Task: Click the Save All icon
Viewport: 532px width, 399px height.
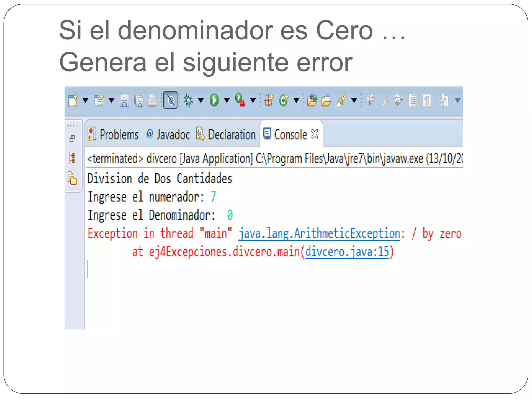Action: click(x=139, y=101)
